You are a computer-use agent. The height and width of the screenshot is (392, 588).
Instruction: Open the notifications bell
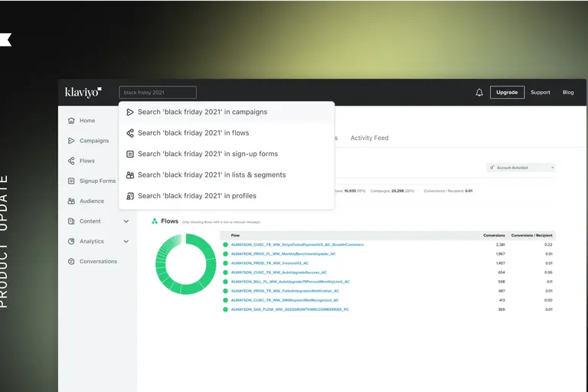coord(479,93)
